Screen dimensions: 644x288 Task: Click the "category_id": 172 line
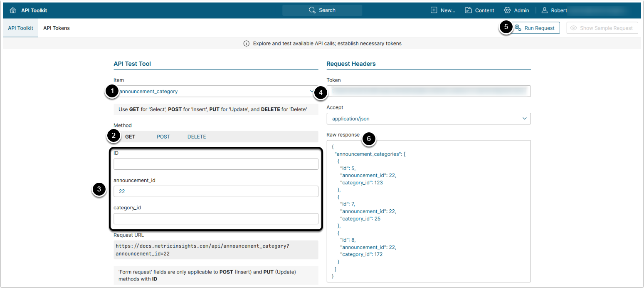[361, 254]
